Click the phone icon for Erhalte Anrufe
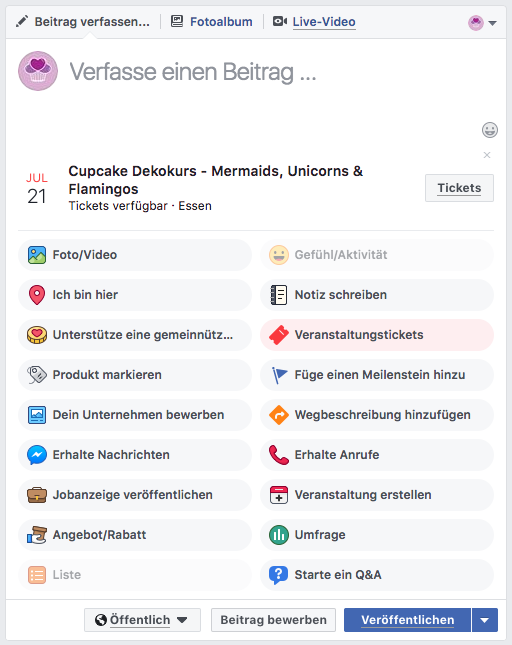 [278, 455]
